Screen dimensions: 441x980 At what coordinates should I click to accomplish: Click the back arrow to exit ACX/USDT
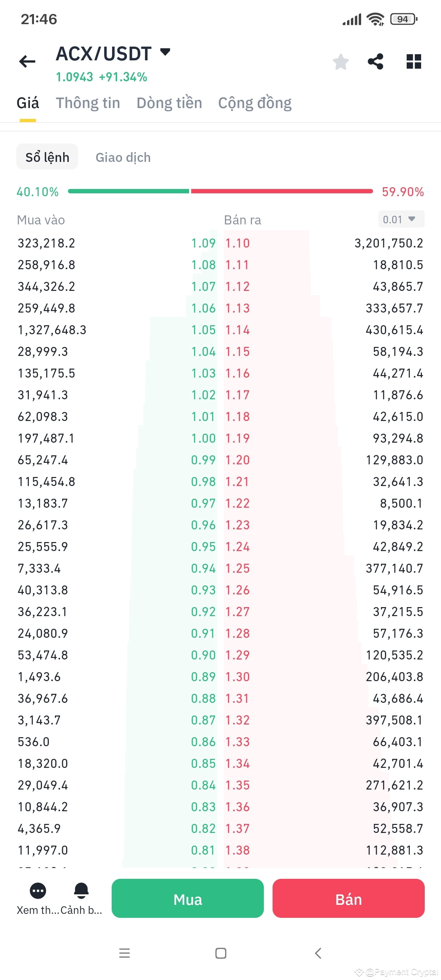click(x=27, y=61)
